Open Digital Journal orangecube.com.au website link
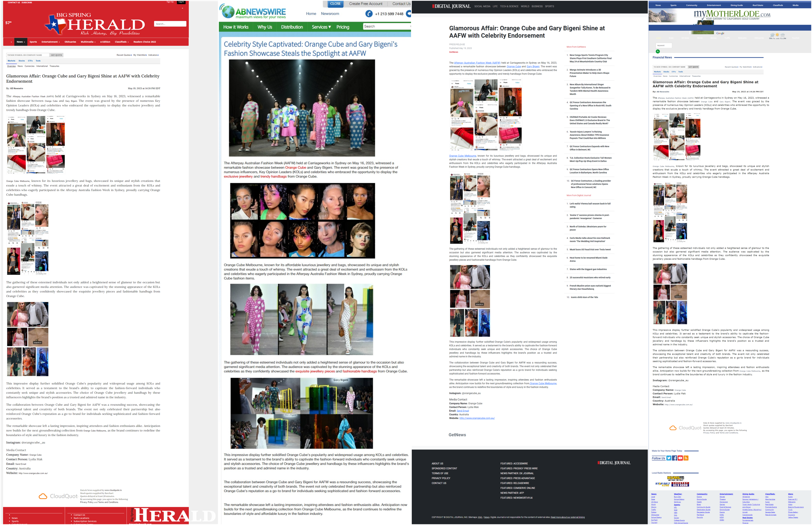This screenshot has width=812, height=525. [477, 418]
